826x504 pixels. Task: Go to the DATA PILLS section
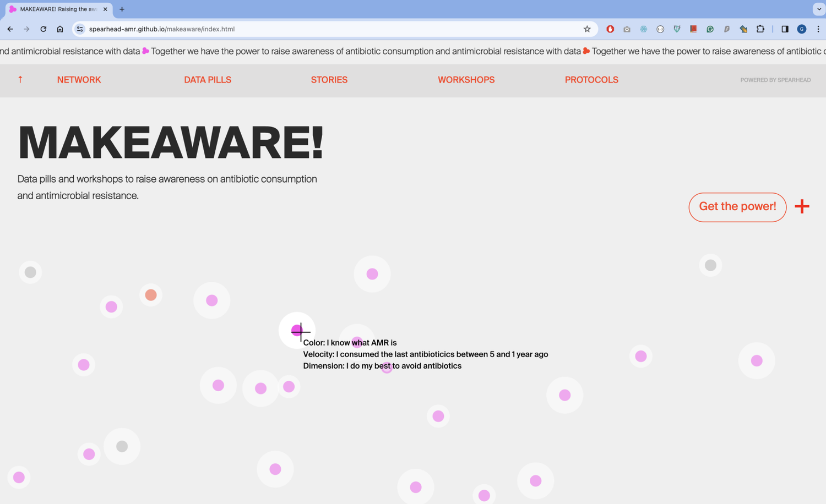coord(208,80)
